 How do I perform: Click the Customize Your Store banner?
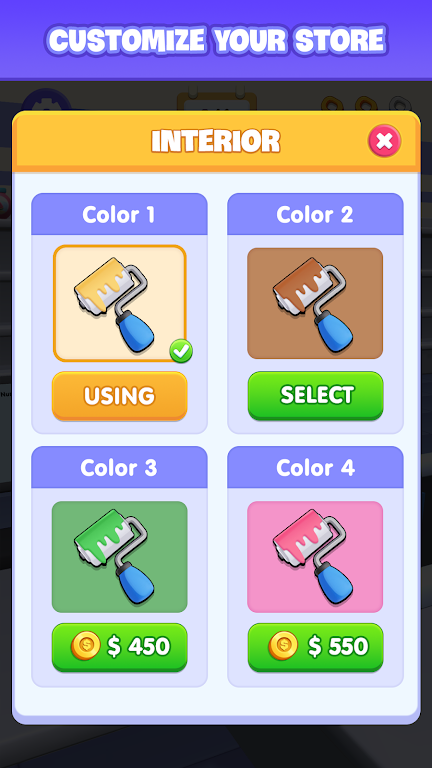pyautogui.click(x=216, y=40)
